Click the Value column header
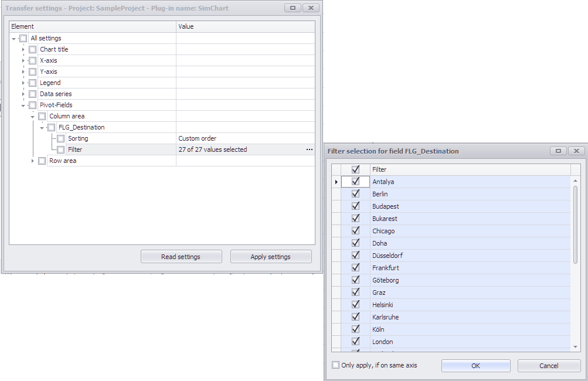 246,26
